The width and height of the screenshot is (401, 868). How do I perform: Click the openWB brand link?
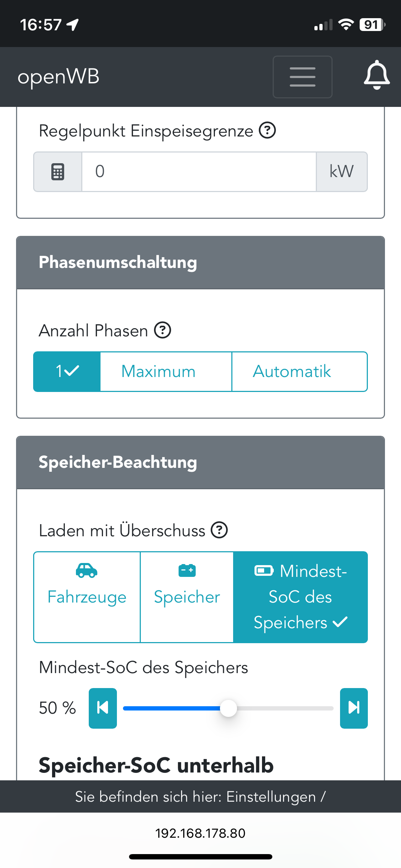click(x=58, y=77)
